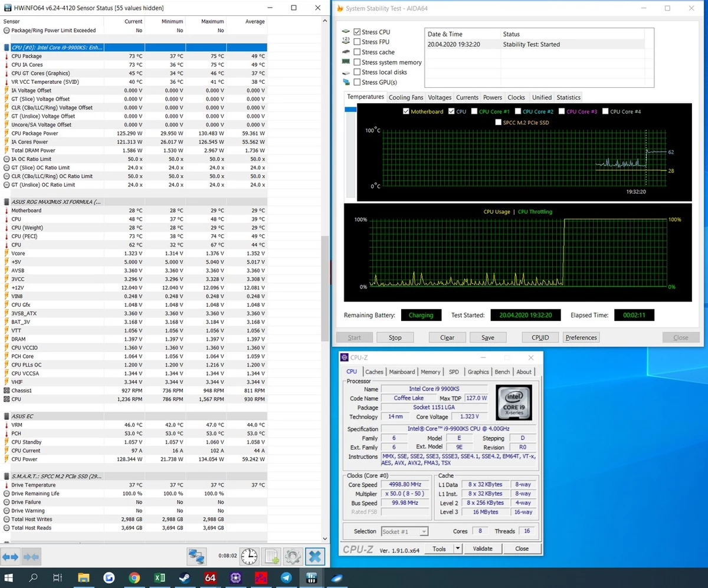Open Task View on the taskbar
The width and height of the screenshot is (708, 588).
pos(57,578)
